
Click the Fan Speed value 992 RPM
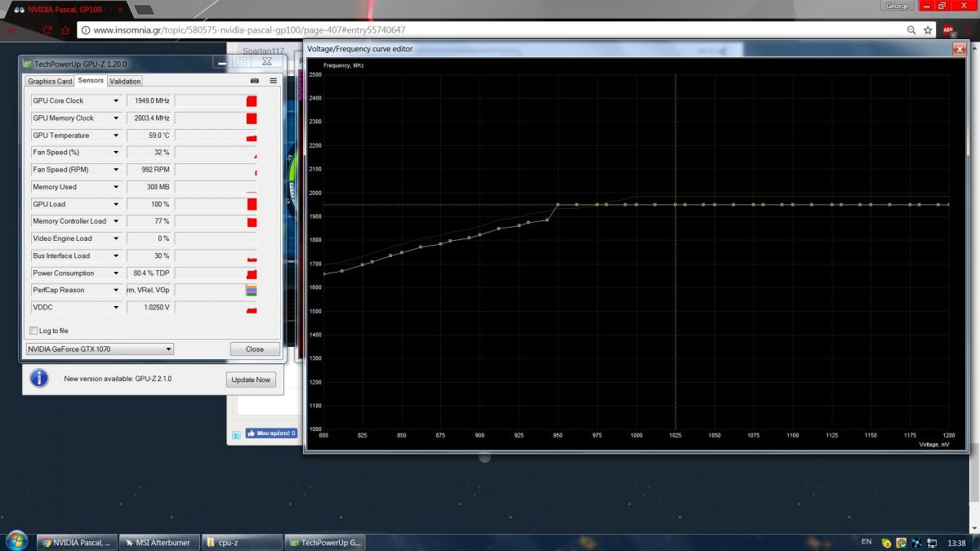click(149, 170)
